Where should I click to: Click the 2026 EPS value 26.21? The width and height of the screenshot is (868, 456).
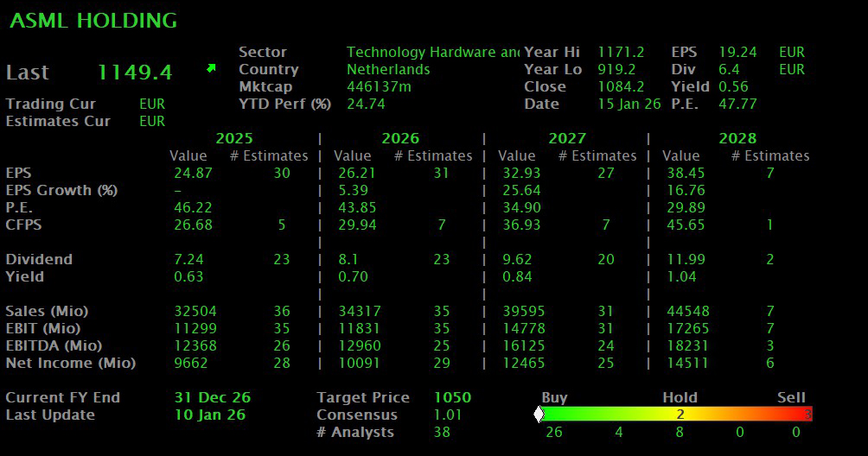357,173
